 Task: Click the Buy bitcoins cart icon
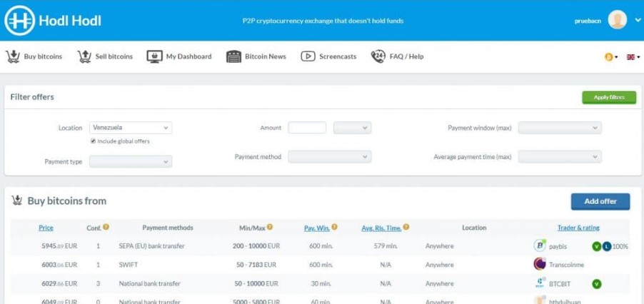coord(13,56)
